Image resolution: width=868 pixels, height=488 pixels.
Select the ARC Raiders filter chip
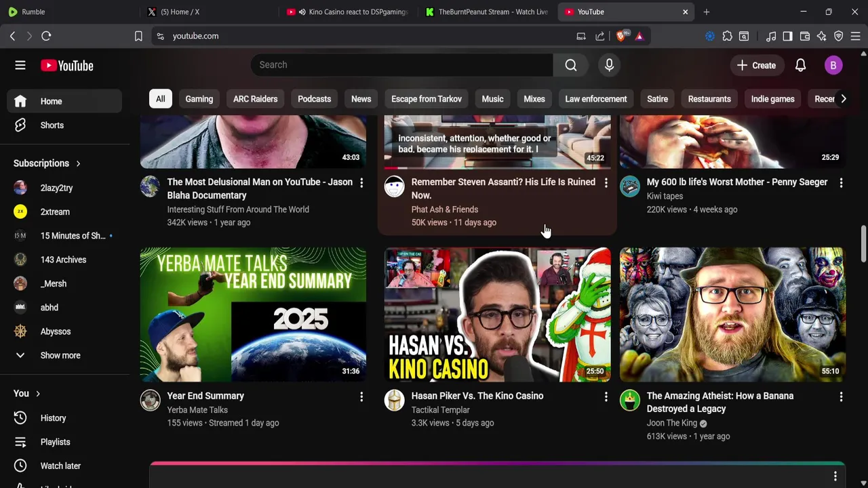pos(255,99)
